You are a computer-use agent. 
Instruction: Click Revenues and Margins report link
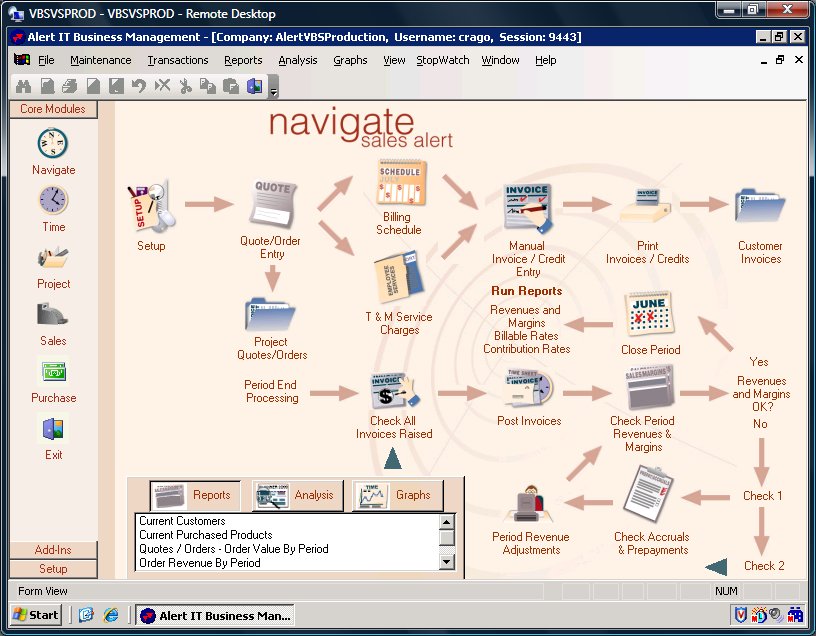point(526,316)
